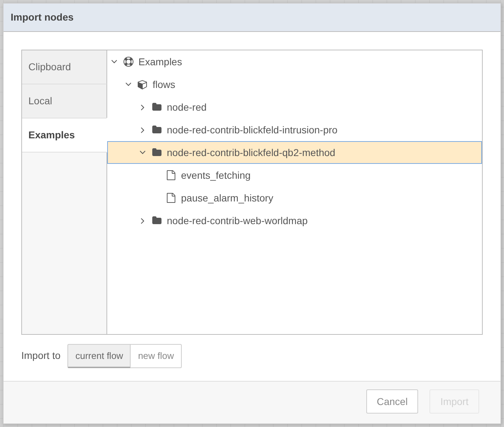504x427 pixels.
Task: Switch to the Clipboard tab
Action: coord(64,67)
